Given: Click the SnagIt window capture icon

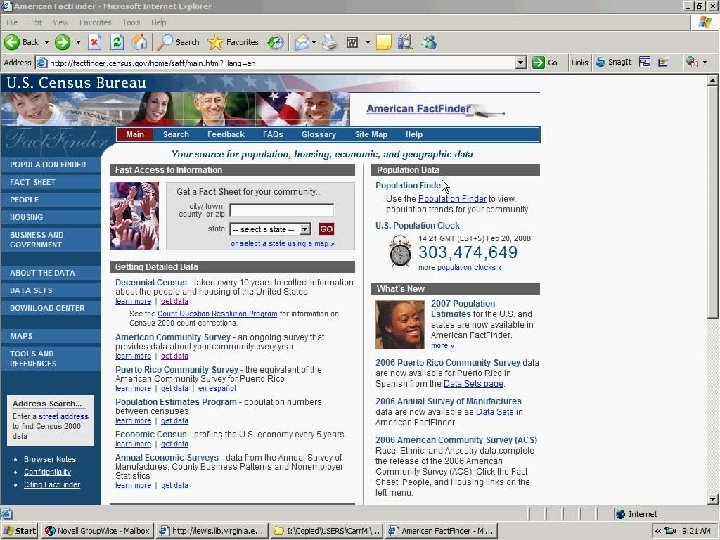Looking at the screenshot, I should click(x=645, y=62).
